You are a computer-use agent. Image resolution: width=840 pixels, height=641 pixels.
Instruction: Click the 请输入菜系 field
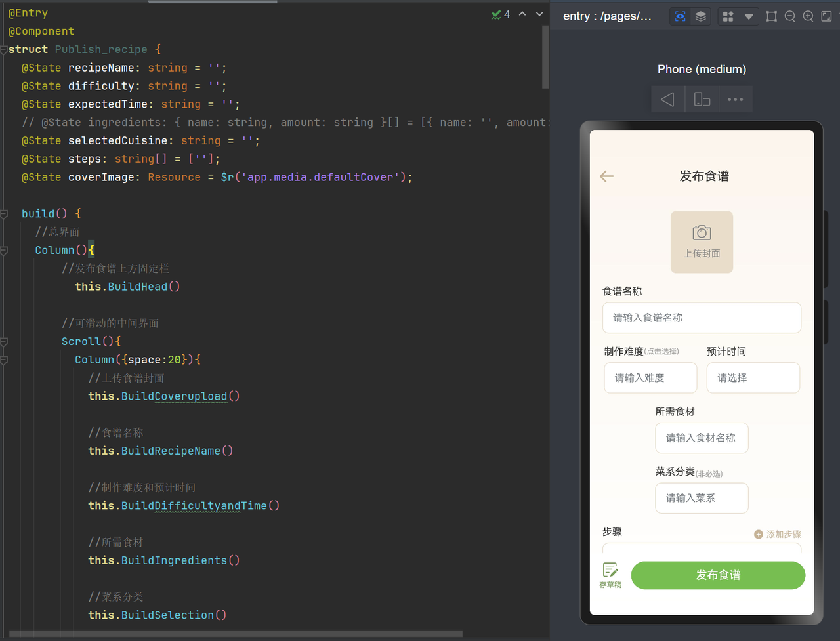click(702, 498)
